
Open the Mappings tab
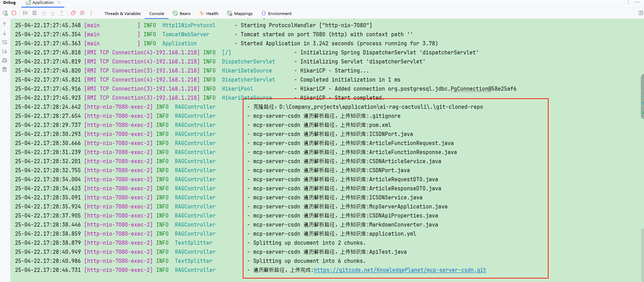pos(240,14)
